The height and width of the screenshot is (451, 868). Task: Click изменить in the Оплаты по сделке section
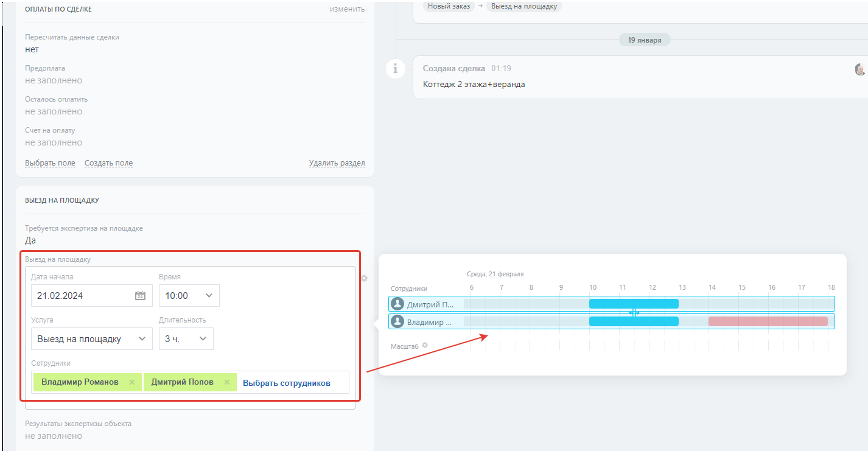pos(347,9)
